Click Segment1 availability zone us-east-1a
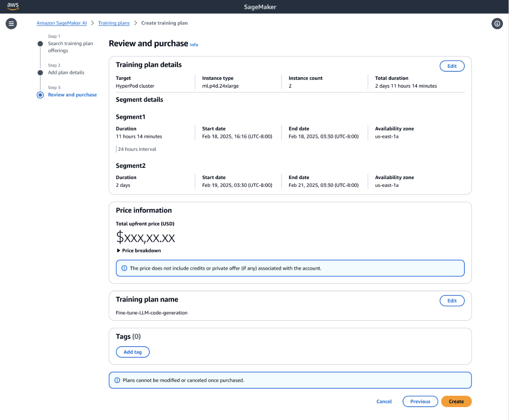 coord(387,137)
